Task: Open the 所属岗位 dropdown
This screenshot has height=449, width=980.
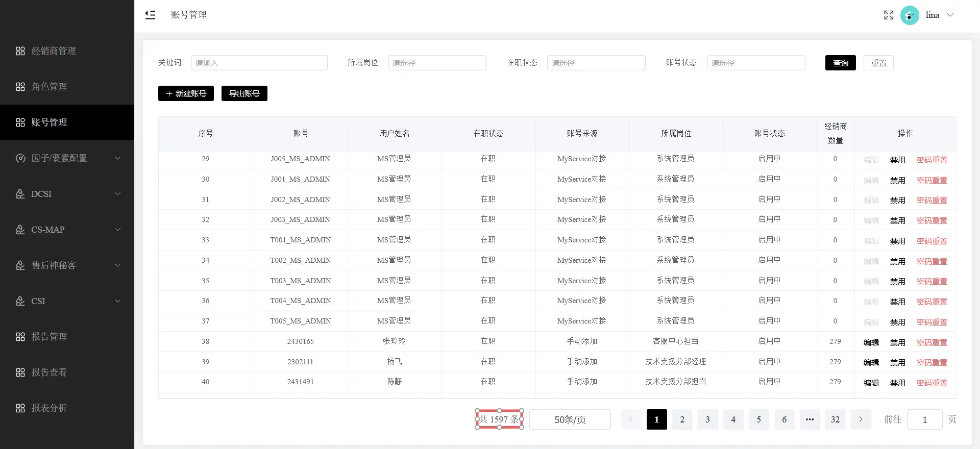Action: click(x=437, y=63)
